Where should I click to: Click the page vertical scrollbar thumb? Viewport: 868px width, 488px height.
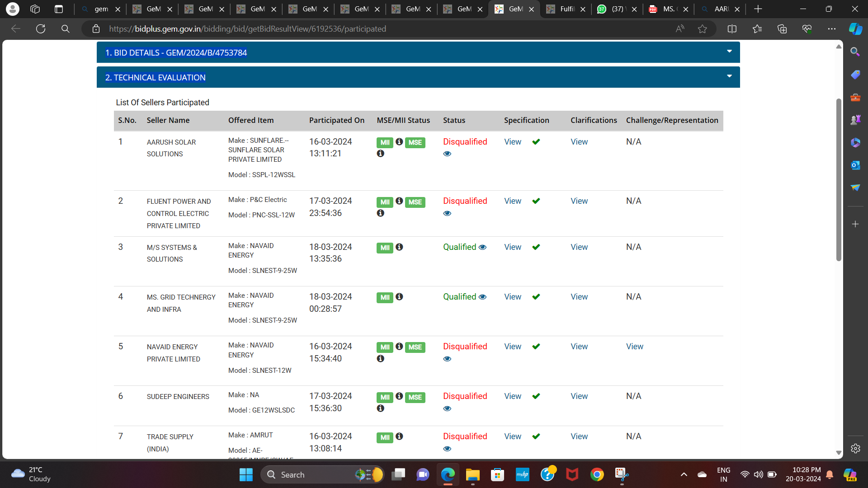click(x=839, y=181)
